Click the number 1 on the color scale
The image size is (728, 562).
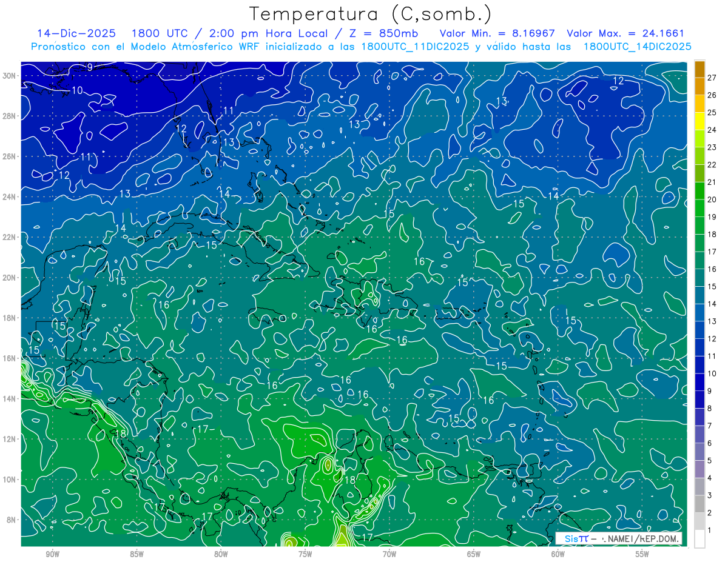(710, 530)
